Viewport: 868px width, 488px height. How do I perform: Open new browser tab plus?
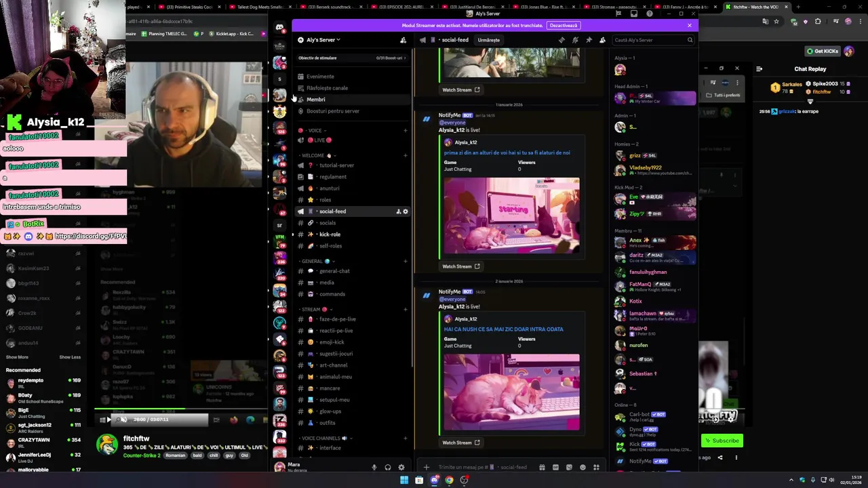(798, 7)
